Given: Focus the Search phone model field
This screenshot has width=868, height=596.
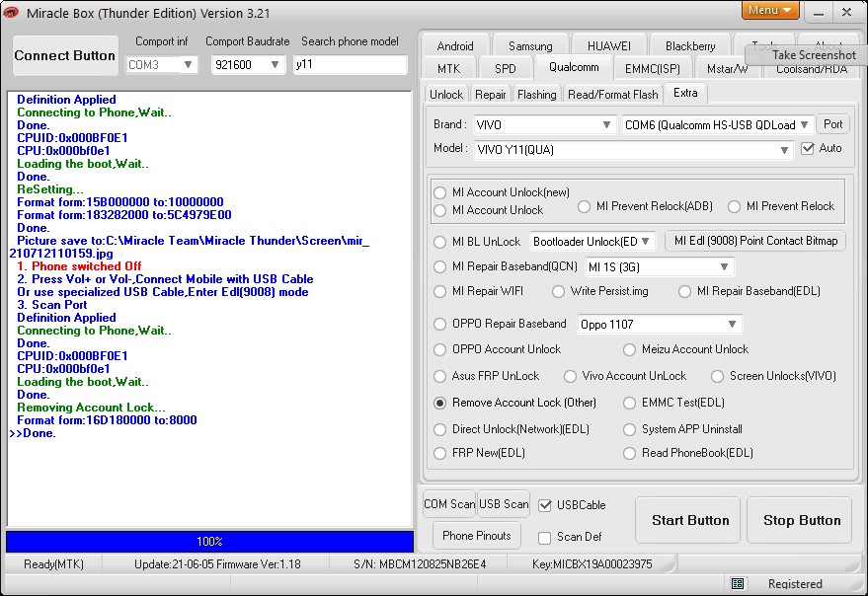Looking at the screenshot, I should pyautogui.click(x=351, y=65).
